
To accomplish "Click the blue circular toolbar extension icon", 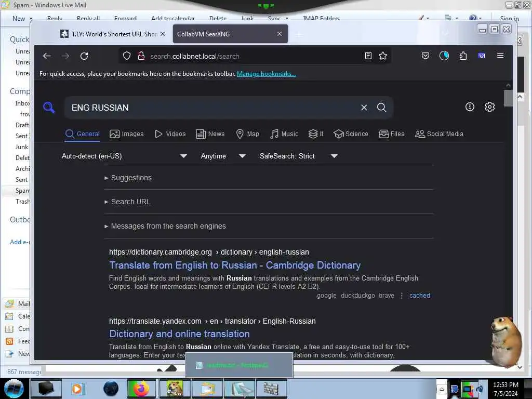I will tap(444, 56).
